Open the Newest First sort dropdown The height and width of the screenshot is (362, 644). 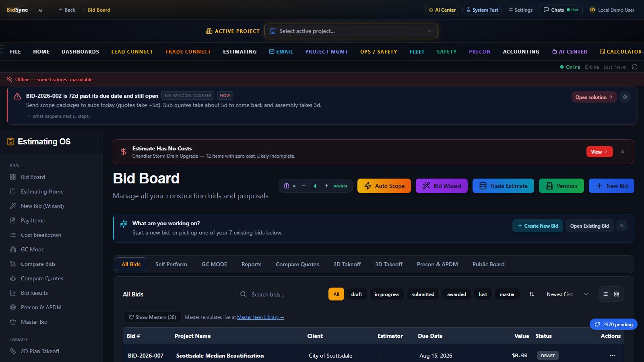coord(567,294)
